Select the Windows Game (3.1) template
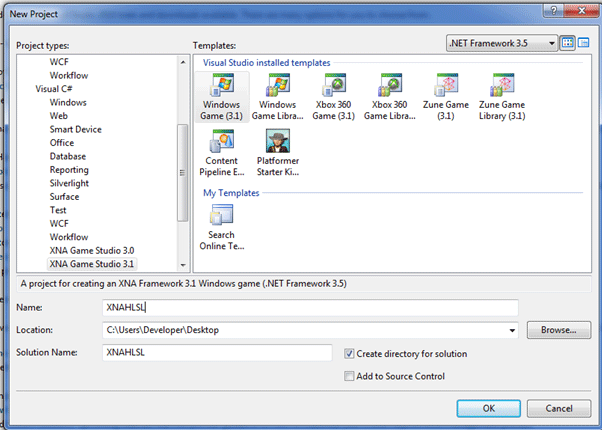 point(222,97)
